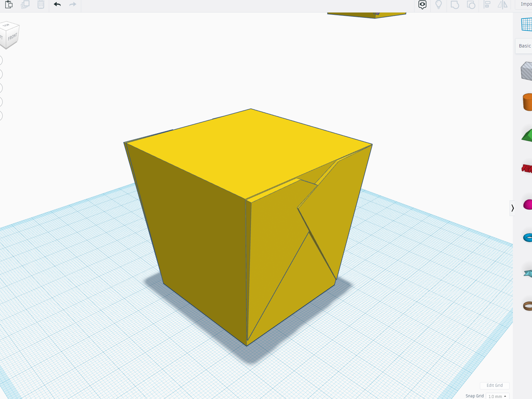This screenshot has height=399, width=532.
Task: Pick the striped gray Box hole shape
Action: click(527, 71)
